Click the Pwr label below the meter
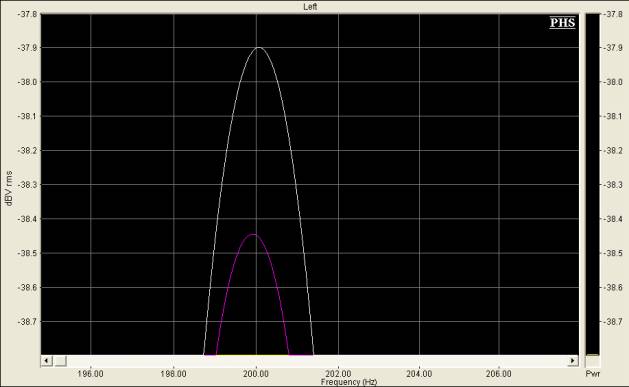Viewport: 629px width, 387px height. tap(592, 374)
